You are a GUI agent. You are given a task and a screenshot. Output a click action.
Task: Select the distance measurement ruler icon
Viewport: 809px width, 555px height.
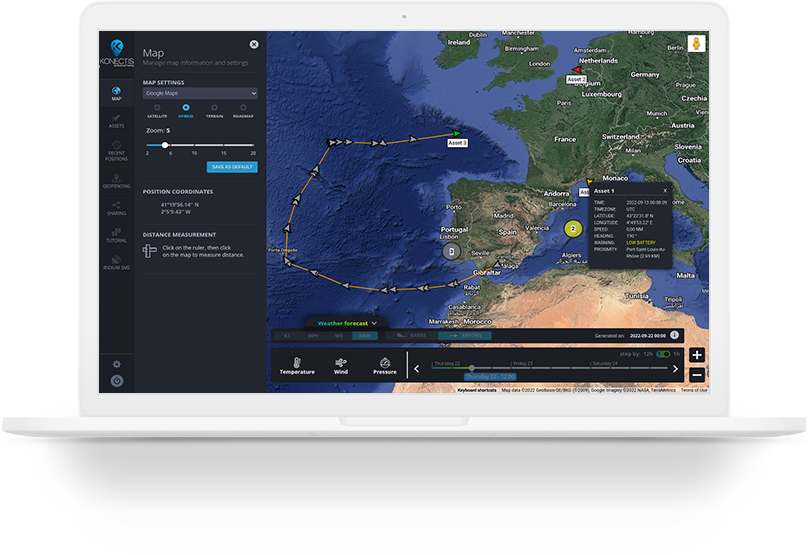pos(150,250)
